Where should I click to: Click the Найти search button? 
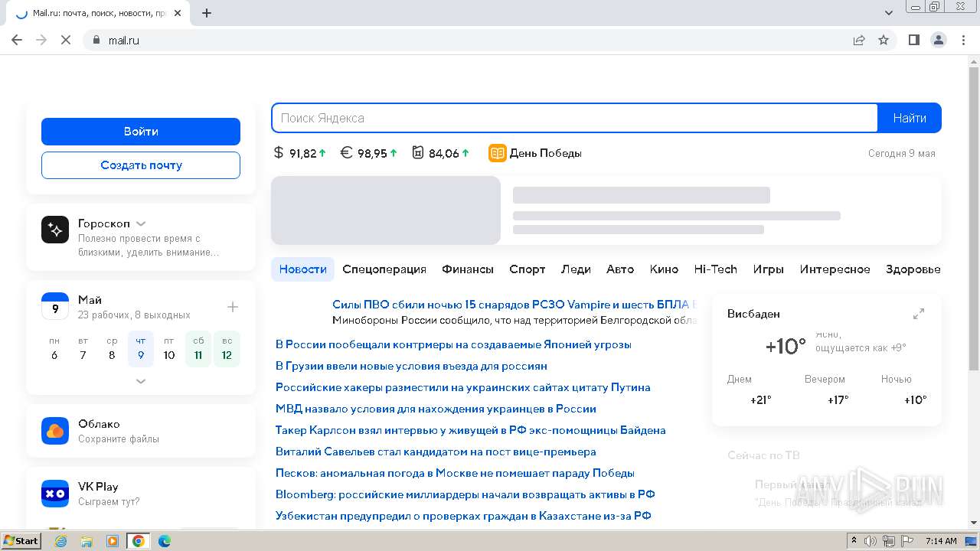[910, 118]
